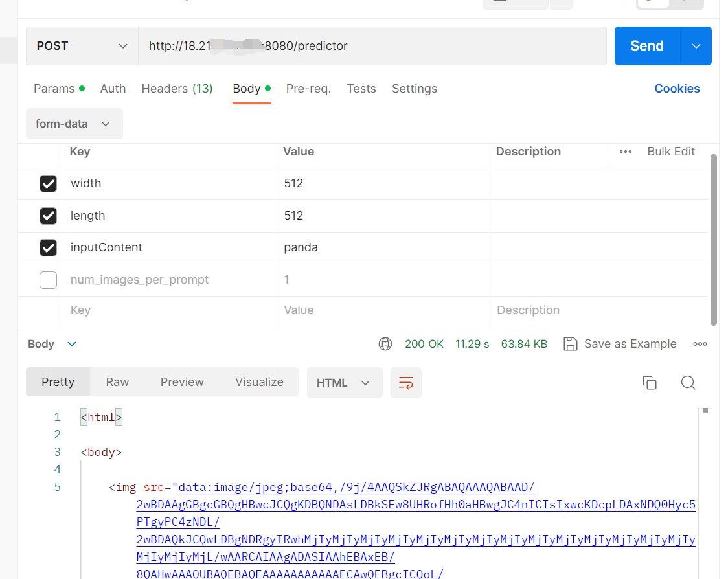Enable the num_images_per_prompt checkbox
This screenshot has height=579, width=728.
(x=49, y=280)
